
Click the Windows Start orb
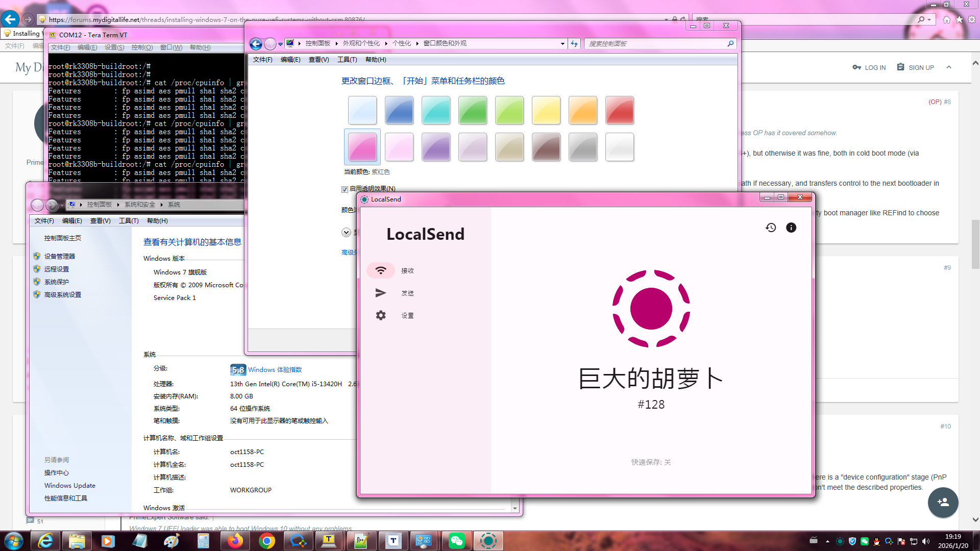coord(13,541)
